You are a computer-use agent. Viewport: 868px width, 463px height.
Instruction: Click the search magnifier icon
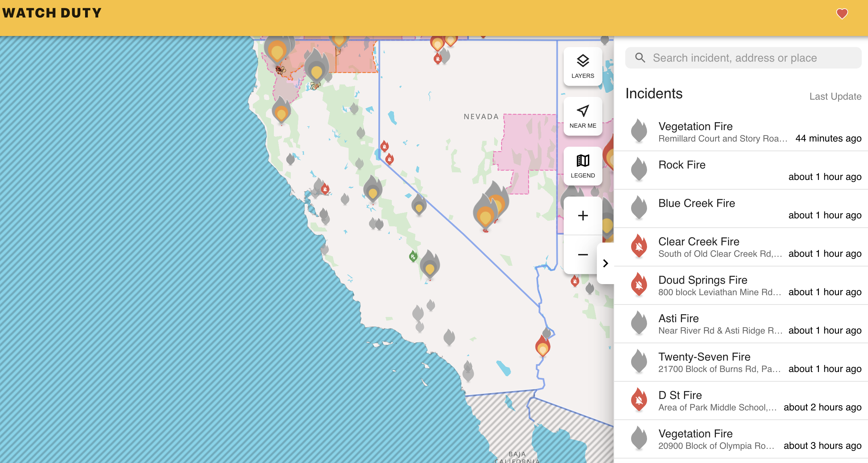(640, 58)
